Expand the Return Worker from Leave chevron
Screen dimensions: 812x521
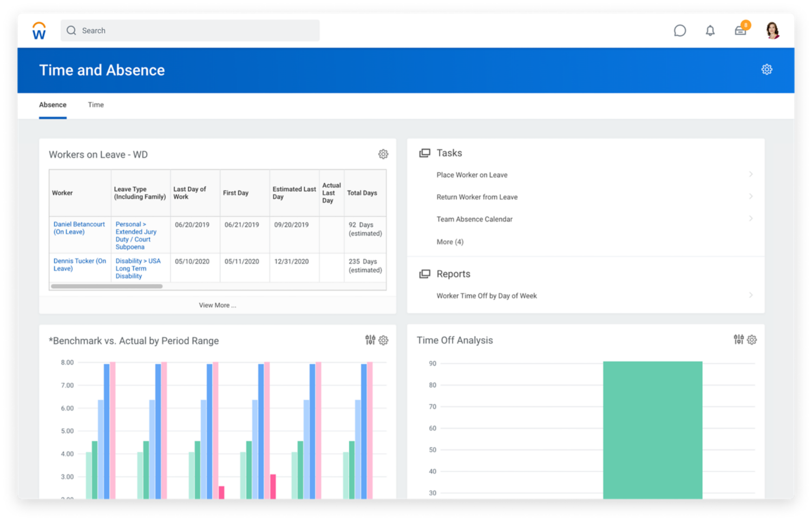click(751, 197)
